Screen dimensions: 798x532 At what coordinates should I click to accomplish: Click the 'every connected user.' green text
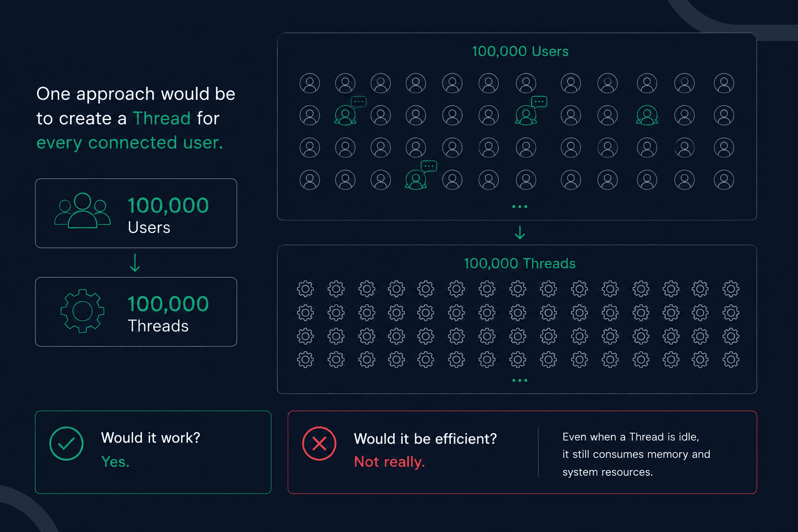coord(129,143)
